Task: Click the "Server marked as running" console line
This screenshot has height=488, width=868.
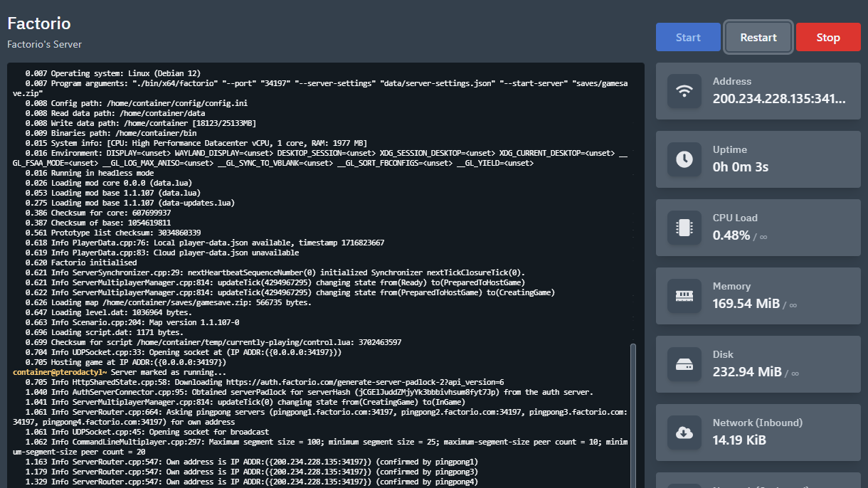Action: click(x=169, y=372)
